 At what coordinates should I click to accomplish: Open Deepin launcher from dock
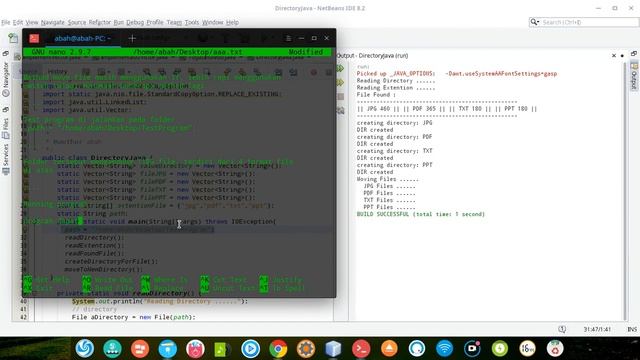(x=85, y=349)
